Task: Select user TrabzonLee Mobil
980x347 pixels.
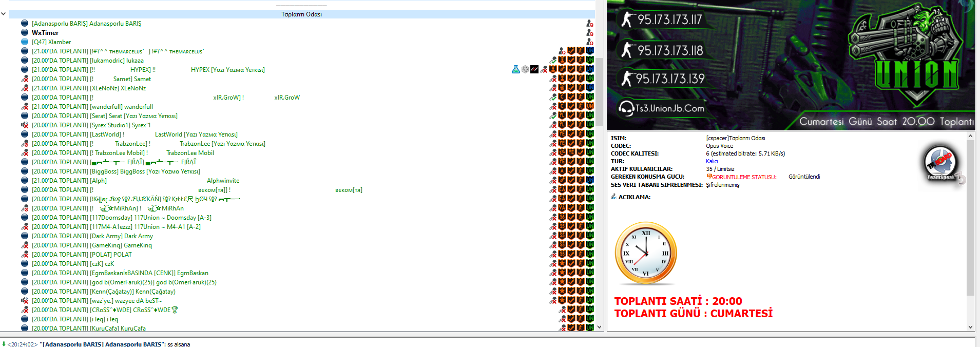Action: pos(123,153)
